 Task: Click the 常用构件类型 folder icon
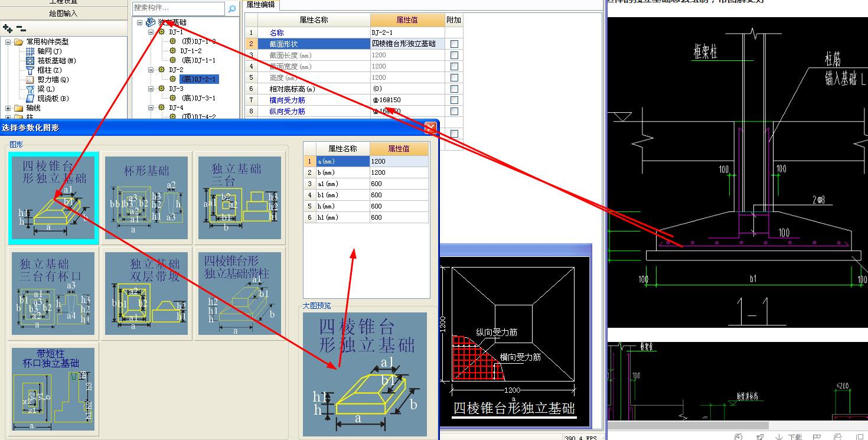19,41
